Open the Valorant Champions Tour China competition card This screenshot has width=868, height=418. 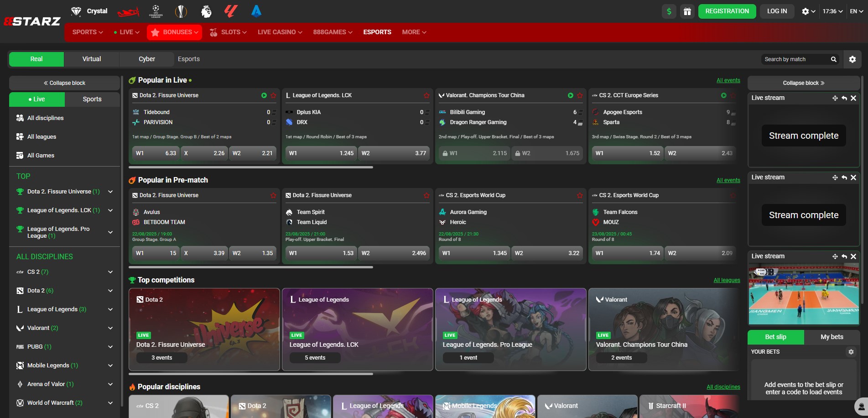click(x=664, y=329)
